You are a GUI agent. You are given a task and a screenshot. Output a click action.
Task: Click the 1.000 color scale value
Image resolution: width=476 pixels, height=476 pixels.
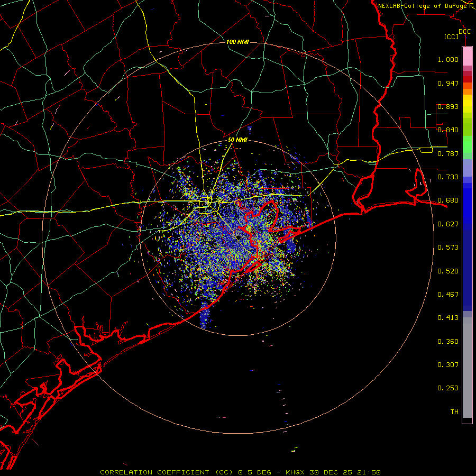pos(448,59)
